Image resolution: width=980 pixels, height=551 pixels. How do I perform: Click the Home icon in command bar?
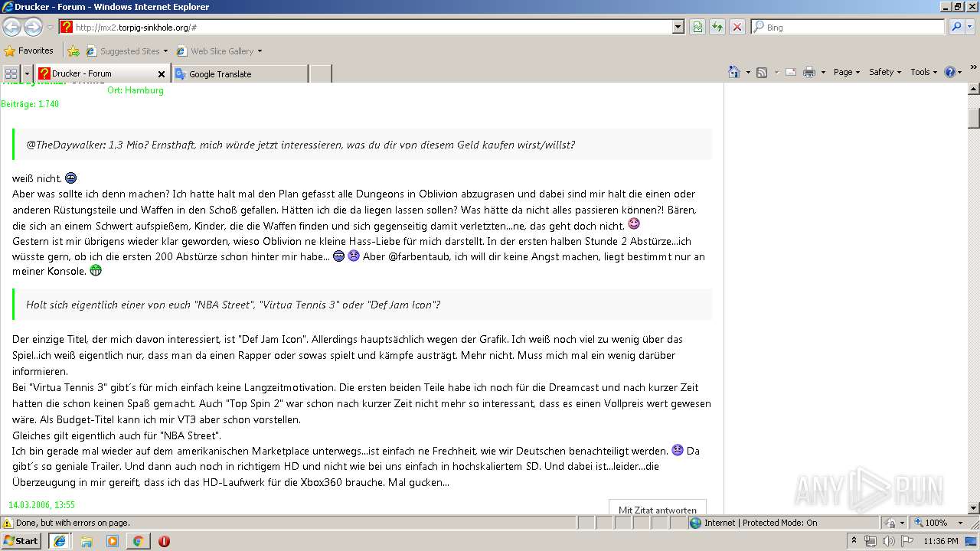coord(734,72)
